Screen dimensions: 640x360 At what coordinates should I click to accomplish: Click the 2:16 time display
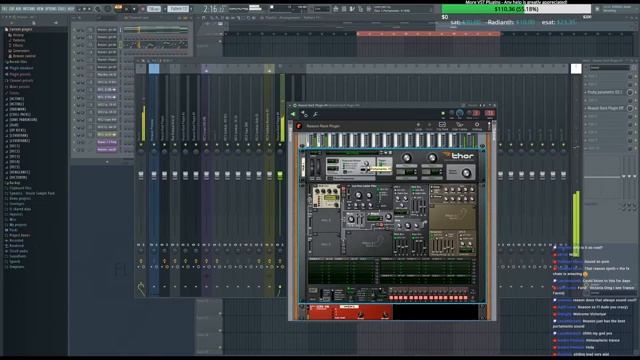pyautogui.click(x=213, y=9)
